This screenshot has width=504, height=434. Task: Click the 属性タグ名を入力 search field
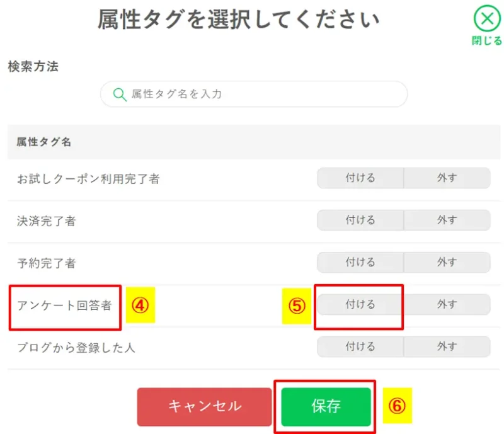coord(252,93)
